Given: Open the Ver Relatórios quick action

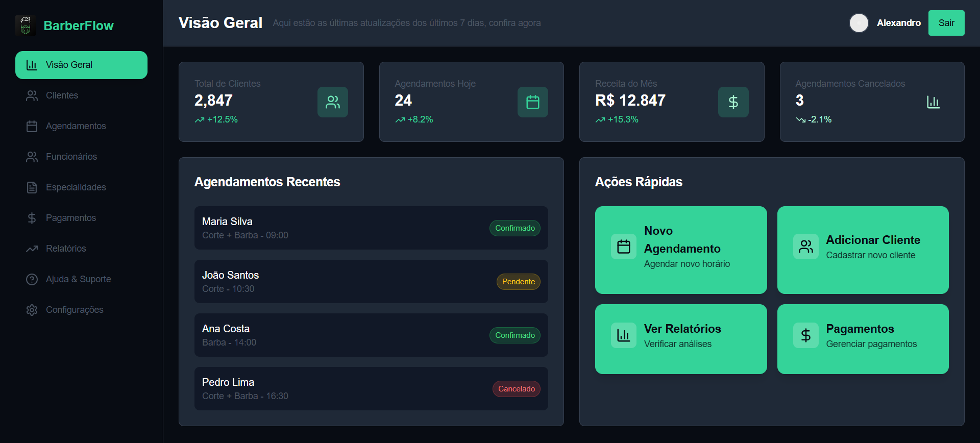Looking at the screenshot, I should (x=680, y=339).
